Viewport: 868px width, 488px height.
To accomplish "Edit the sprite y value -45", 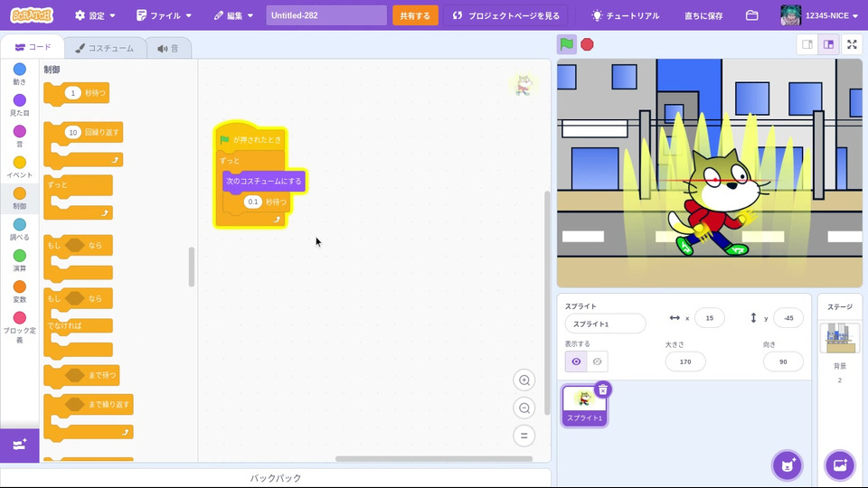I will 788,318.
